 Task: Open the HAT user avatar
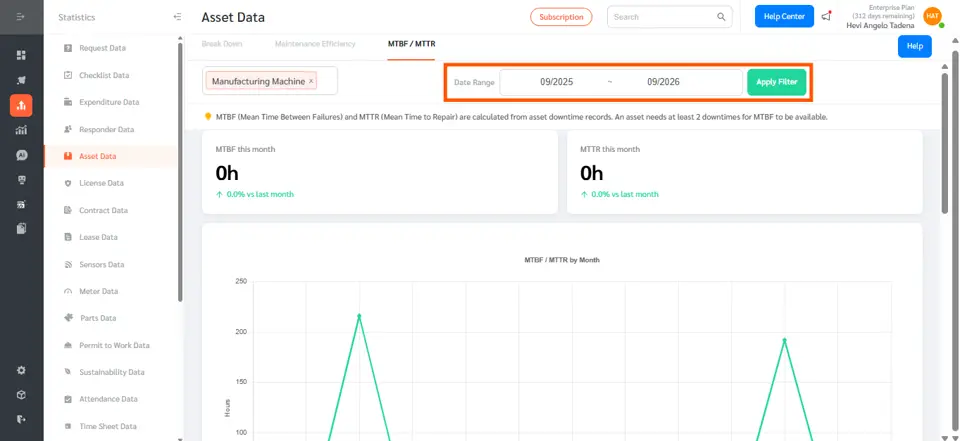tap(932, 17)
